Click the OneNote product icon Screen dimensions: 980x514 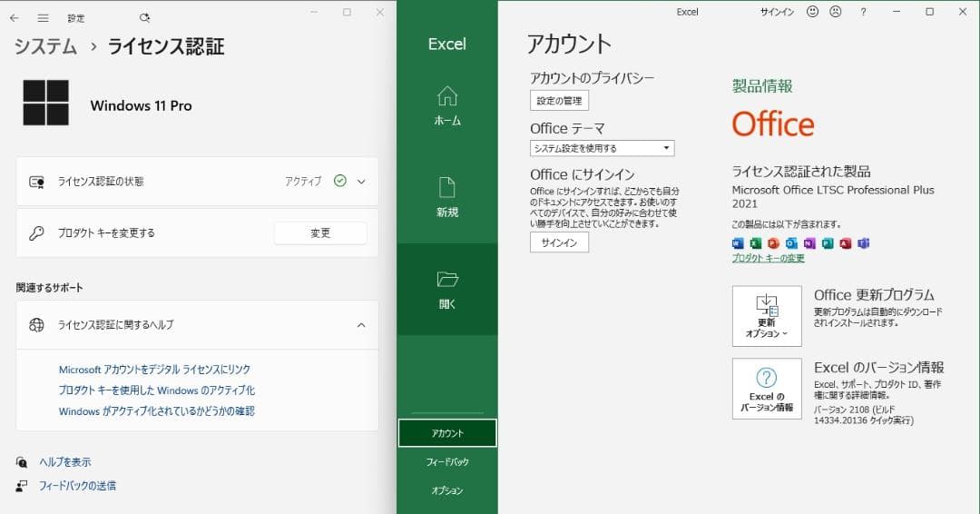[809, 243]
